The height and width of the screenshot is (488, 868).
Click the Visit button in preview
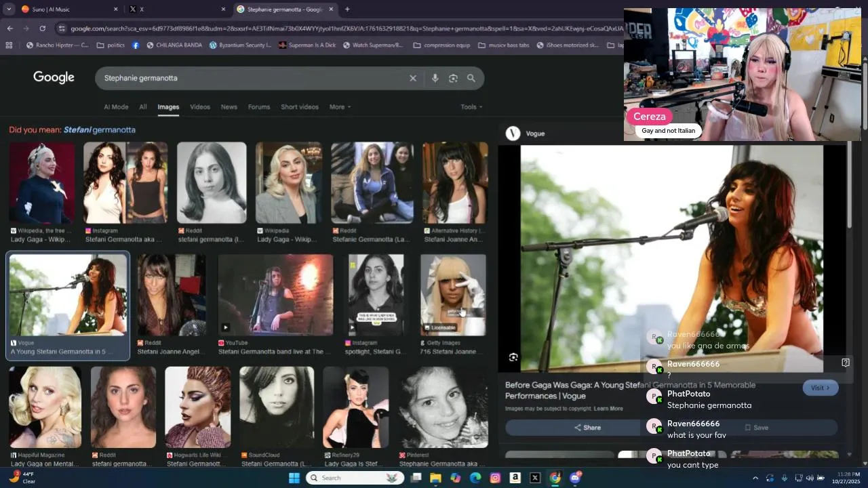(821, 388)
